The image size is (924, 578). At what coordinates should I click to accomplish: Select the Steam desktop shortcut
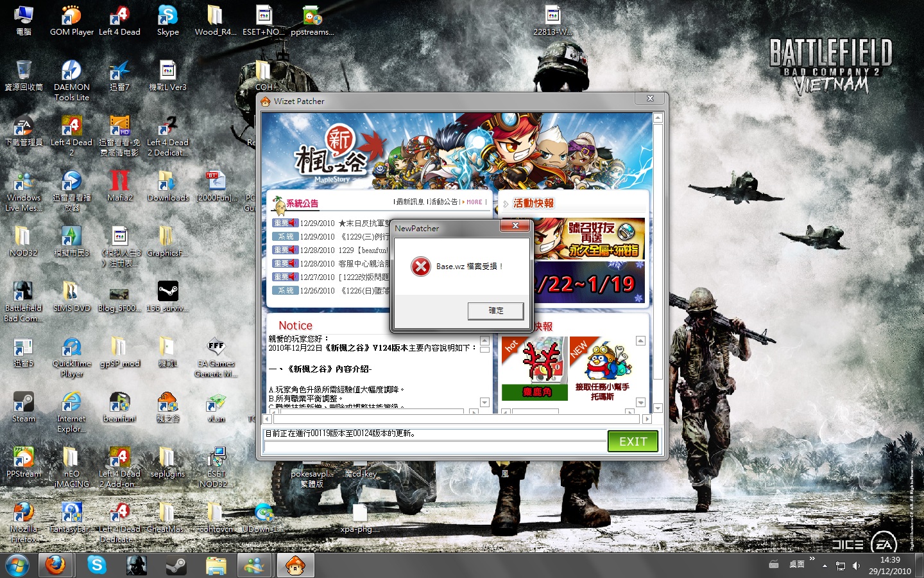pos(23,407)
